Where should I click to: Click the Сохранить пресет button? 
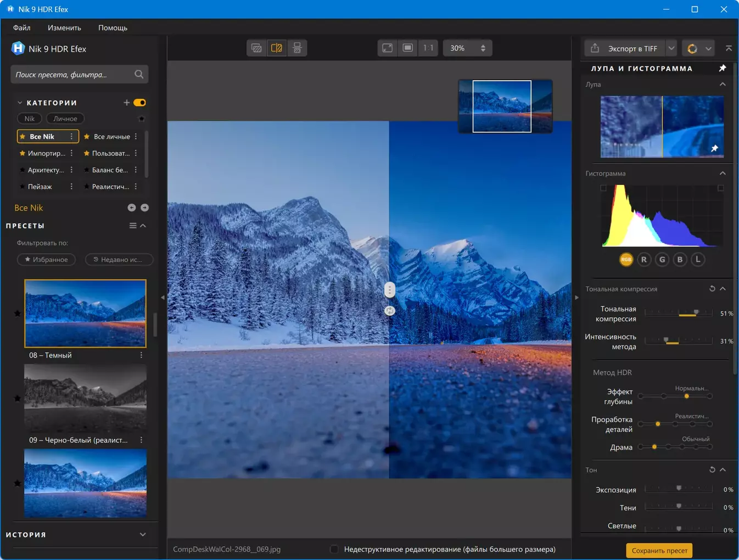pyautogui.click(x=659, y=551)
